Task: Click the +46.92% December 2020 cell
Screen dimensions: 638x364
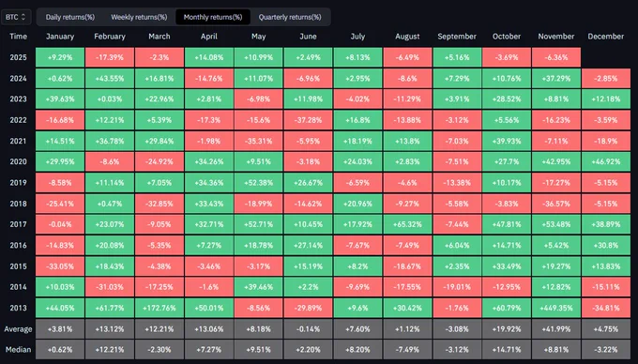Action: click(x=606, y=162)
